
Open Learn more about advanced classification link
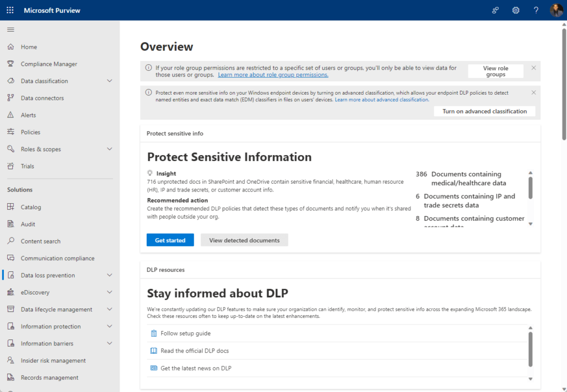382,100
